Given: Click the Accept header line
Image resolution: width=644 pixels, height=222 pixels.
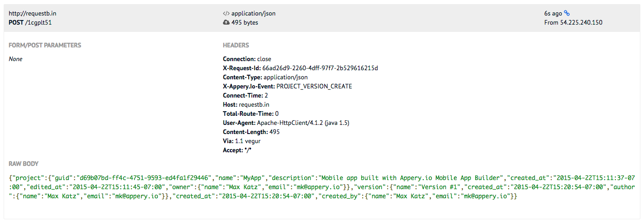Looking at the screenshot, I should coord(237,150).
